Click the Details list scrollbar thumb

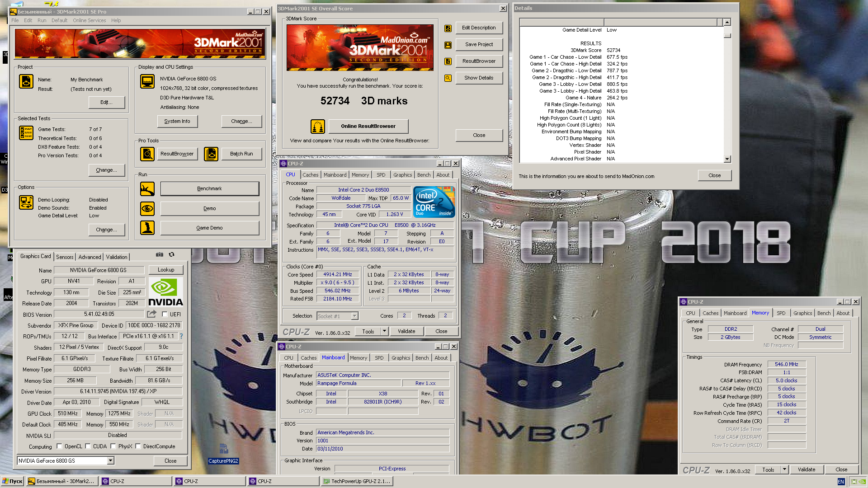tap(727, 35)
